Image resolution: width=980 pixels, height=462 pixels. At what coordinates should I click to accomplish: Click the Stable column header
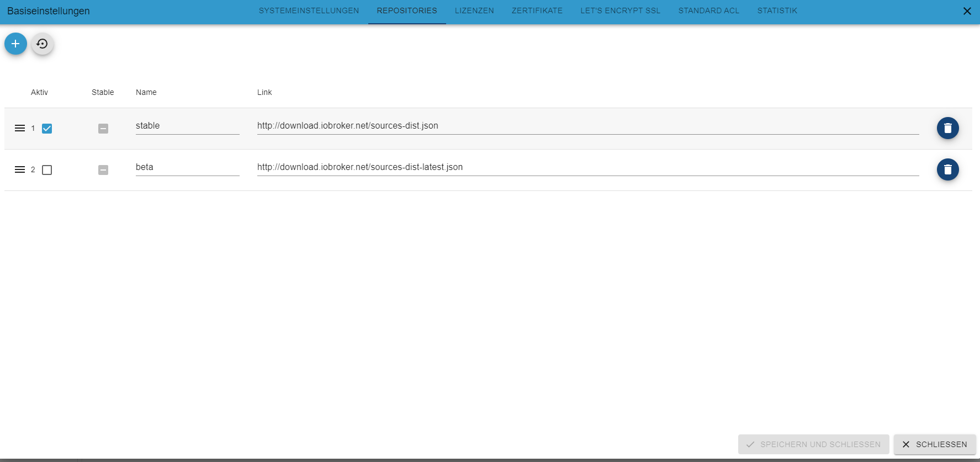coord(103,92)
